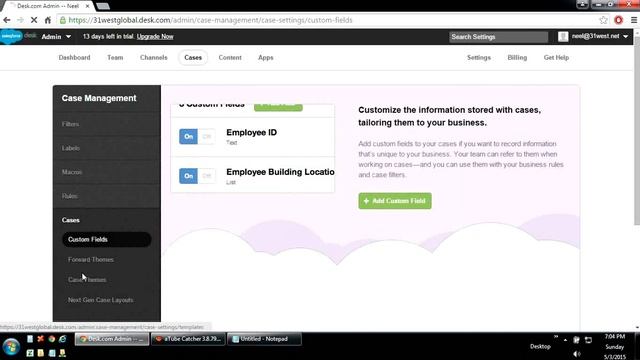Select Custom Fields in sidebar
Viewport: 640px width, 360px height.
pyautogui.click(x=107, y=240)
